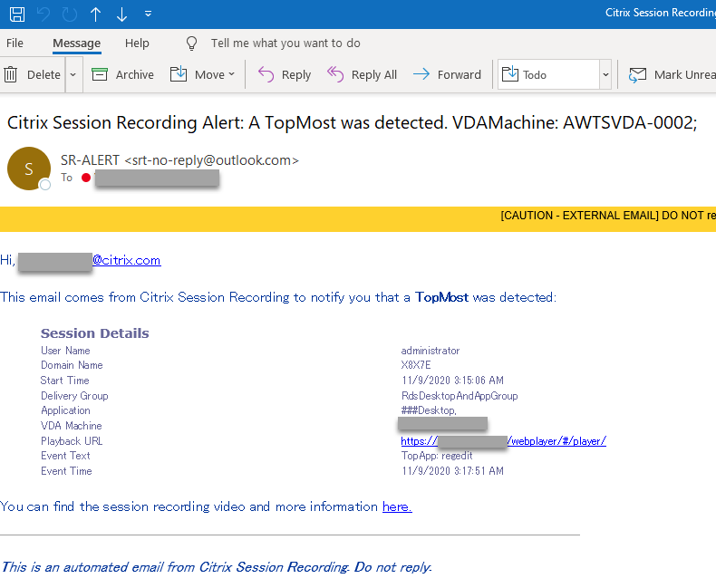Click the sender's avatar circle
This screenshot has width=716, height=588.
pyautogui.click(x=28, y=169)
